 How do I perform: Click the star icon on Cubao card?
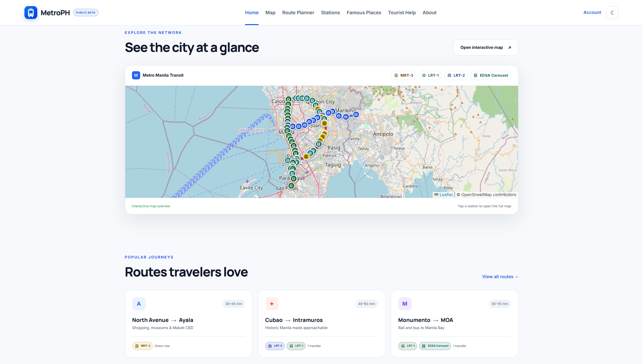(x=272, y=304)
